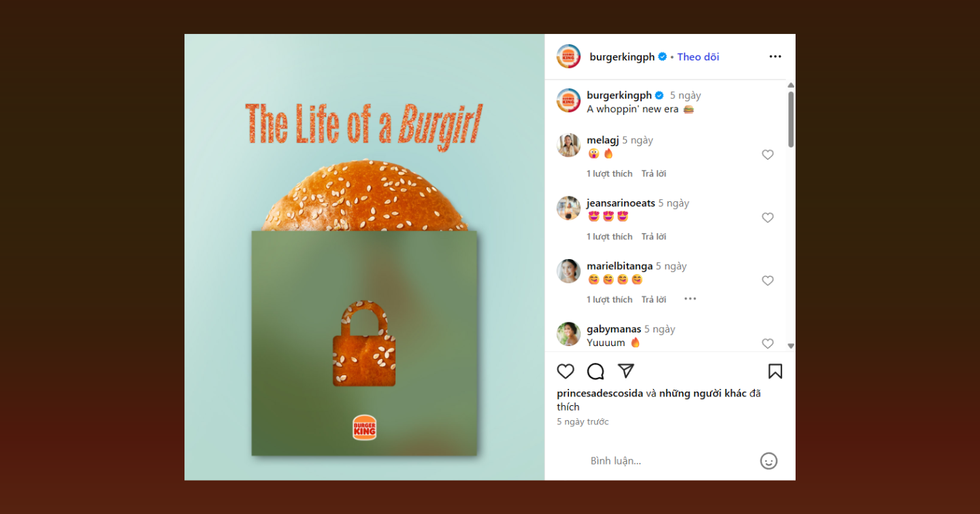Open comment bubble icon under post

[595, 371]
